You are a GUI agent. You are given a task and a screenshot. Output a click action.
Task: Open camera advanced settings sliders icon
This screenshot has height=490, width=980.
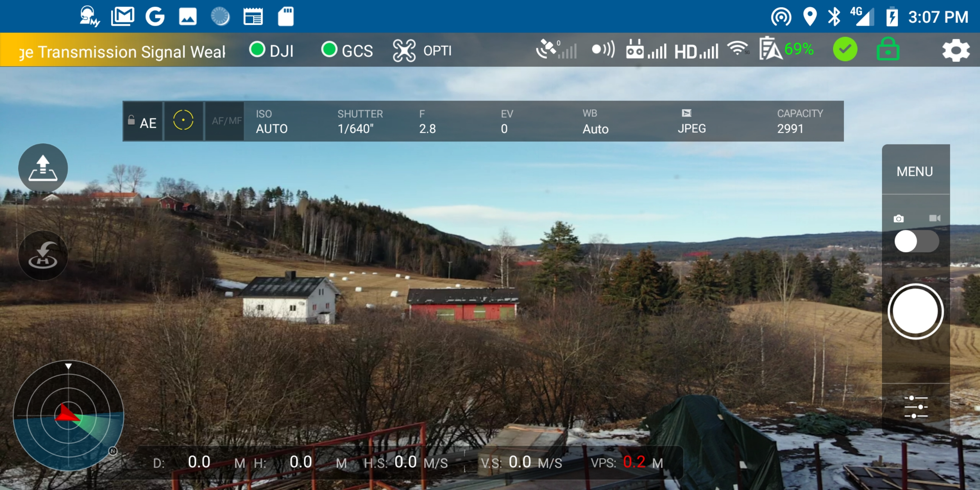click(915, 406)
